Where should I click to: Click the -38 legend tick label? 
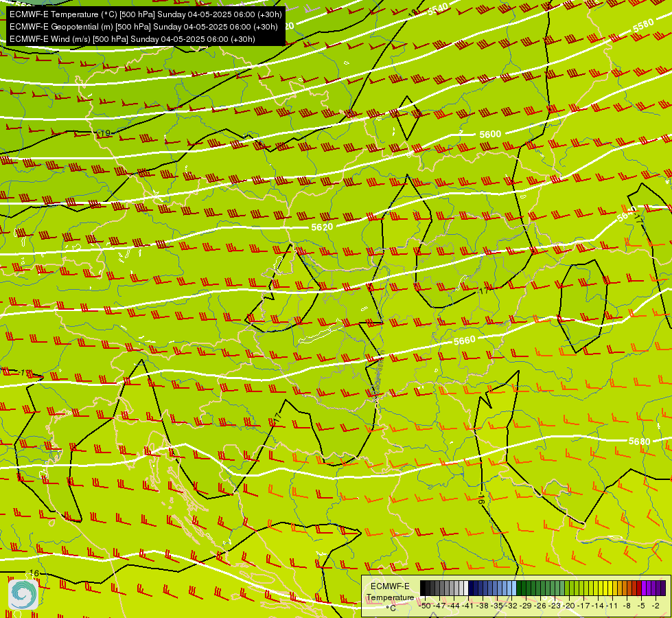[x=483, y=606]
